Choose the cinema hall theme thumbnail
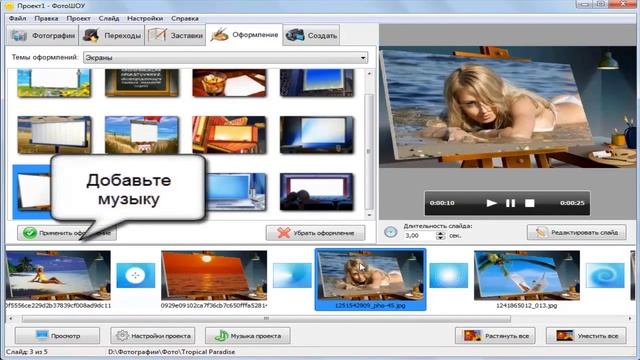640x360 pixels. [x=317, y=192]
